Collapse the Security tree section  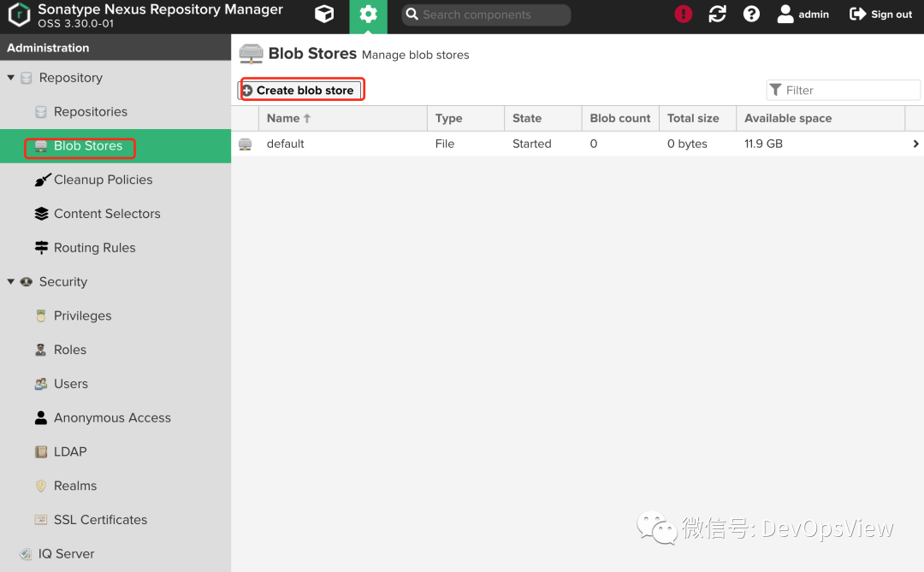pos(10,281)
